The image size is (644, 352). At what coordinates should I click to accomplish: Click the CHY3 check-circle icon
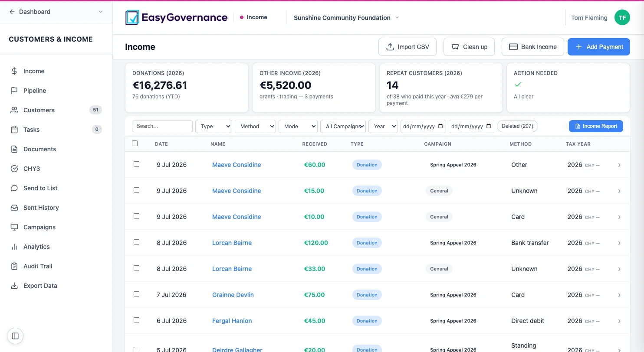coord(14,169)
